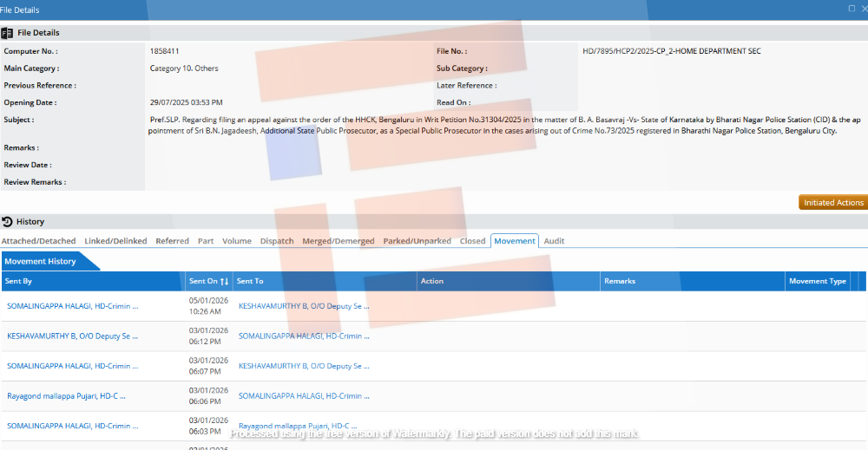
Task: Click the File Details header icon
Action: pyautogui.click(x=7, y=33)
